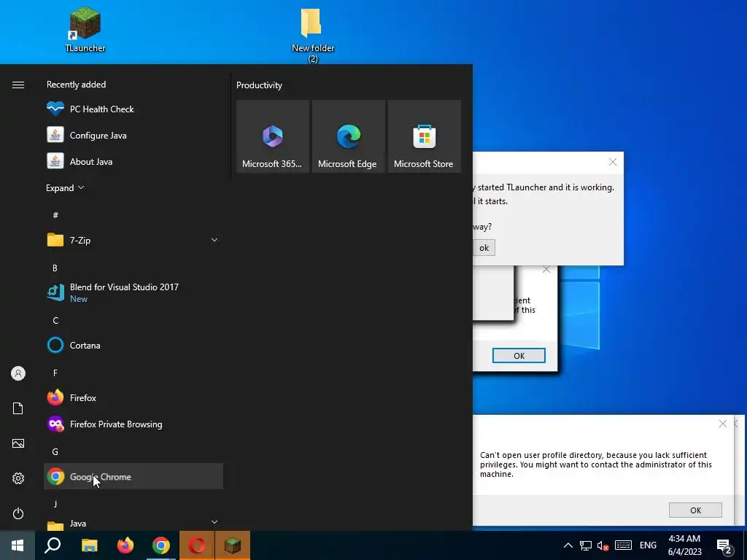Click the J letter group header
Image resolution: width=747 pixels, height=560 pixels.
click(55, 504)
